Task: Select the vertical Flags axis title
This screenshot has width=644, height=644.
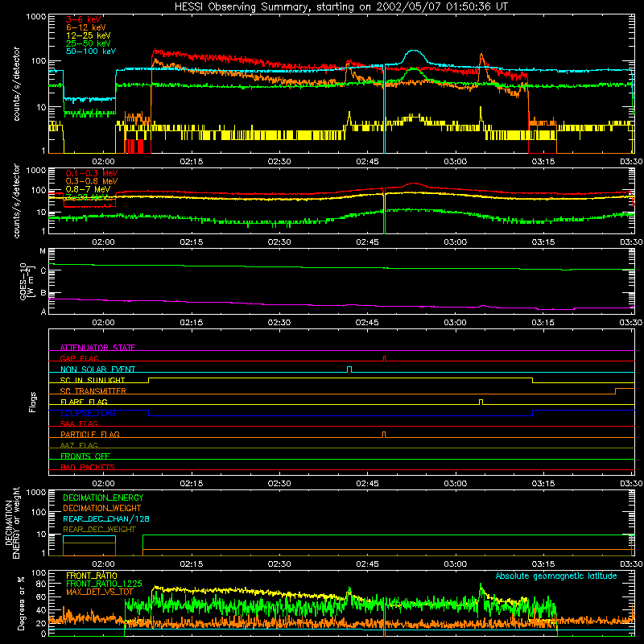Action: [32, 402]
